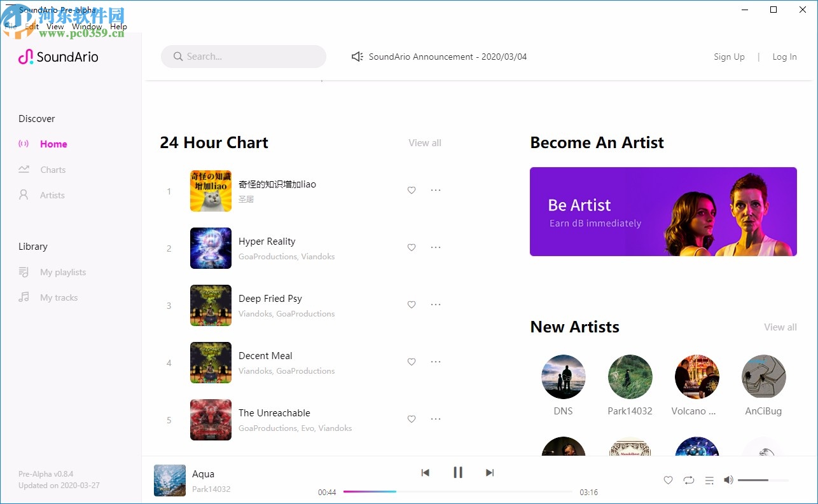
Task: Click the Artists person icon
Action: point(24,195)
